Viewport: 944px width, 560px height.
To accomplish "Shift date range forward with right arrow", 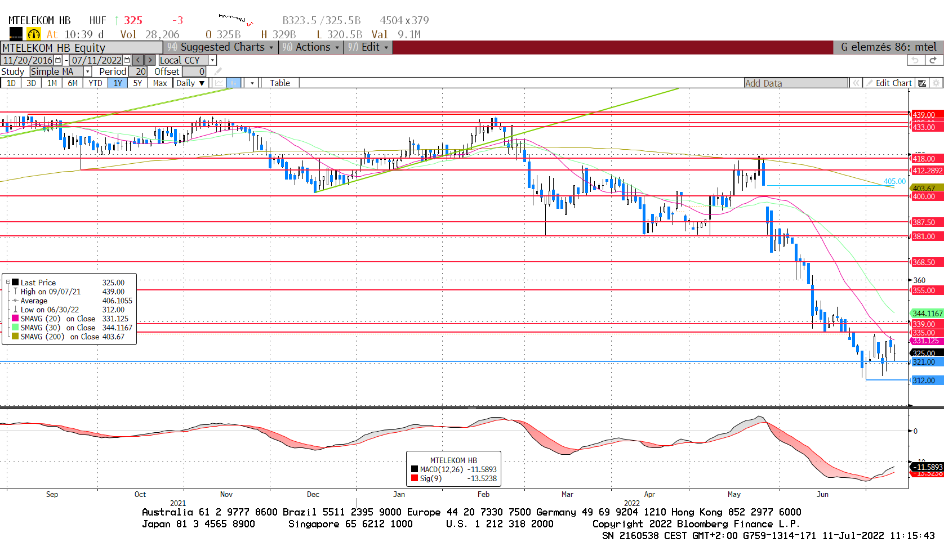I will coord(150,60).
